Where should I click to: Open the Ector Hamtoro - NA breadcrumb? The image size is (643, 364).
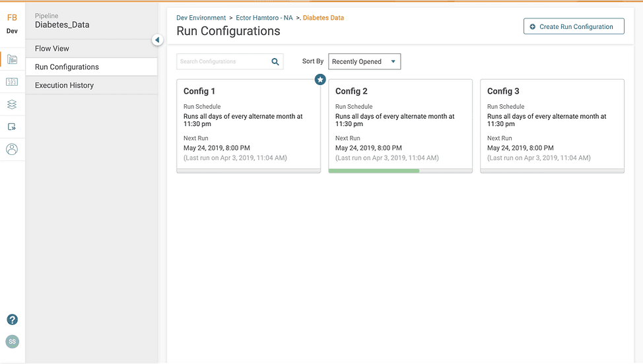(264, 18)
